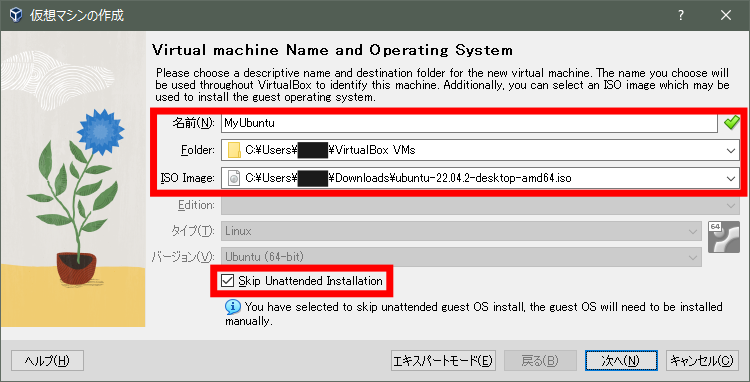Click the question mark help button in title bar
The height and width of the screenshot is (382, 750).
pos(681,15)
